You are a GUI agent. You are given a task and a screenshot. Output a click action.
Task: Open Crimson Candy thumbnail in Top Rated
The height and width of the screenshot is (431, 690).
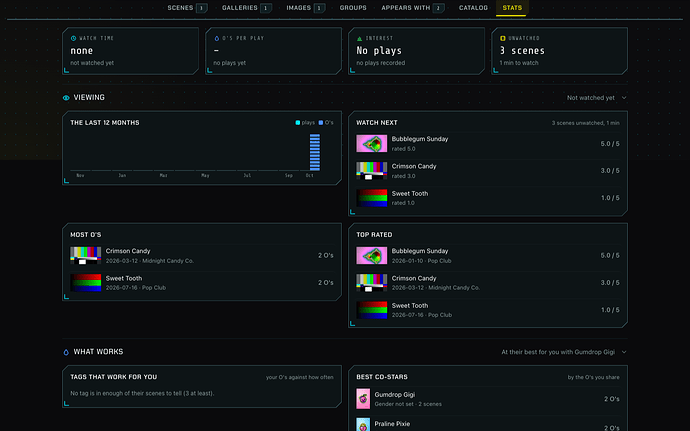tap(372, 283)
